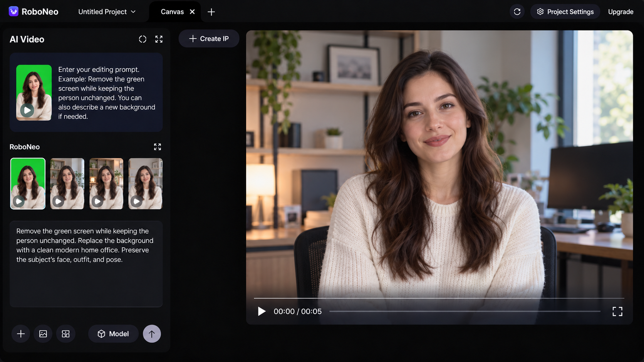Open the Untitled Project dropdown
The height and width of the screenshot is (362, 644).
pos(107,12)
